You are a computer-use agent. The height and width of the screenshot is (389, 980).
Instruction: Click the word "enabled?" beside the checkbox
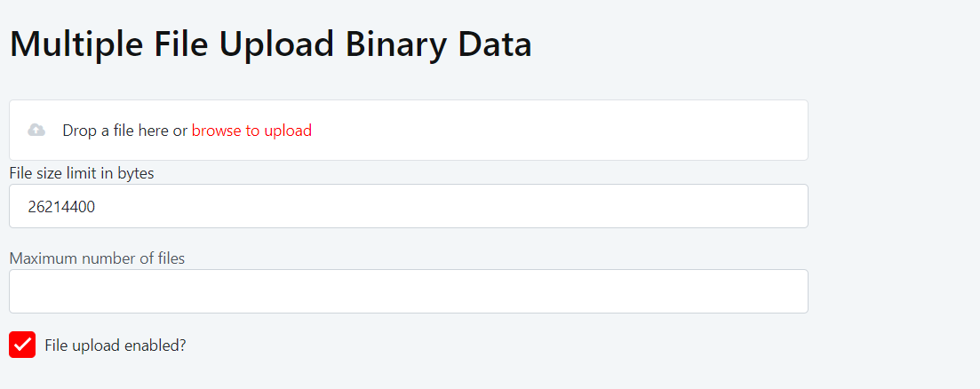(156, 345)
